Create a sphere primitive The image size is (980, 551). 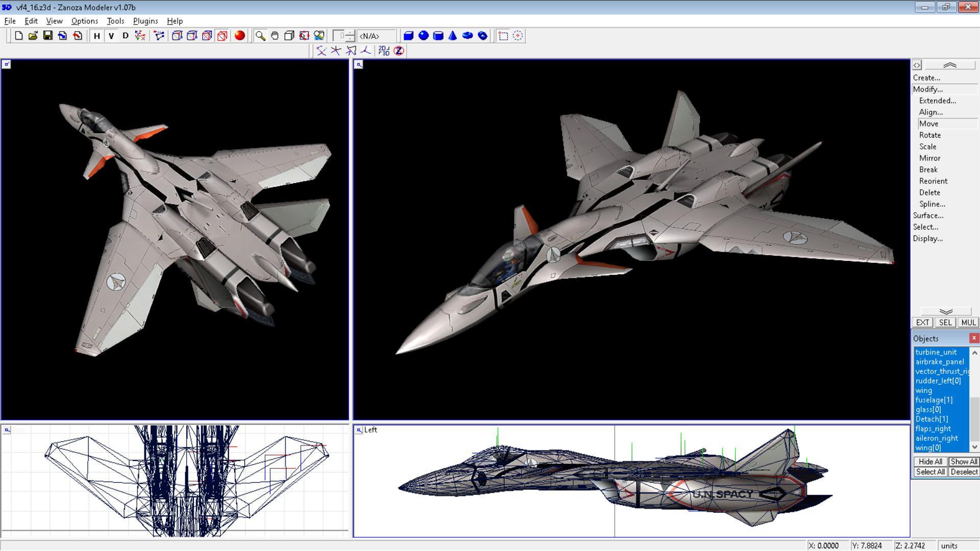click(x=423, y=36)
